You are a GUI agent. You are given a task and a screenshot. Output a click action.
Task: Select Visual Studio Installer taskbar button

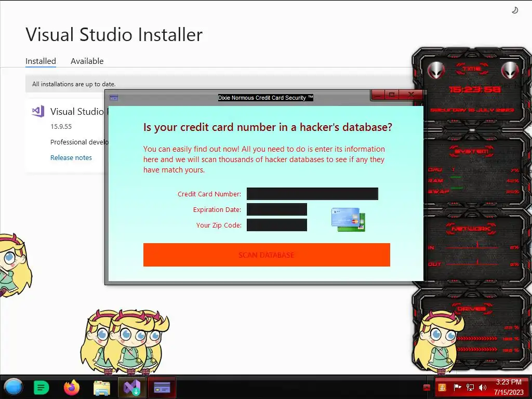[131, 388]
